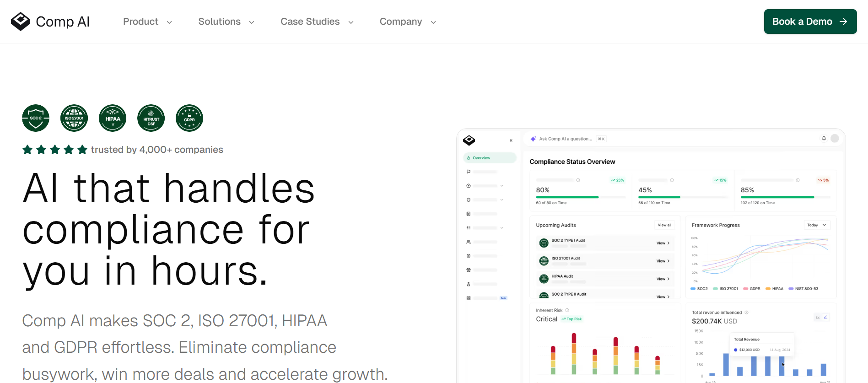This screenshot has width=868, height=383.
Task: Click the info icon on the 85% card
Action: point(798,180)
